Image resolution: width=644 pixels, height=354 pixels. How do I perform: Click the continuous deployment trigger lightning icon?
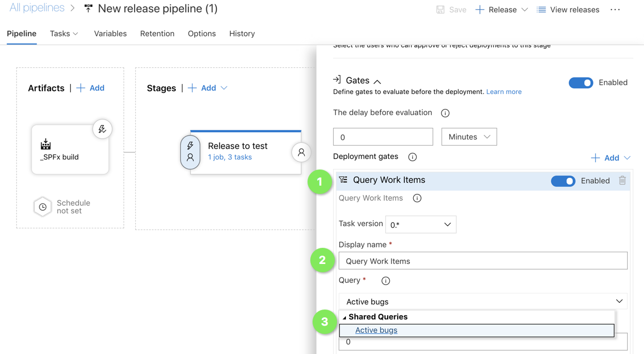pos(102,129)
